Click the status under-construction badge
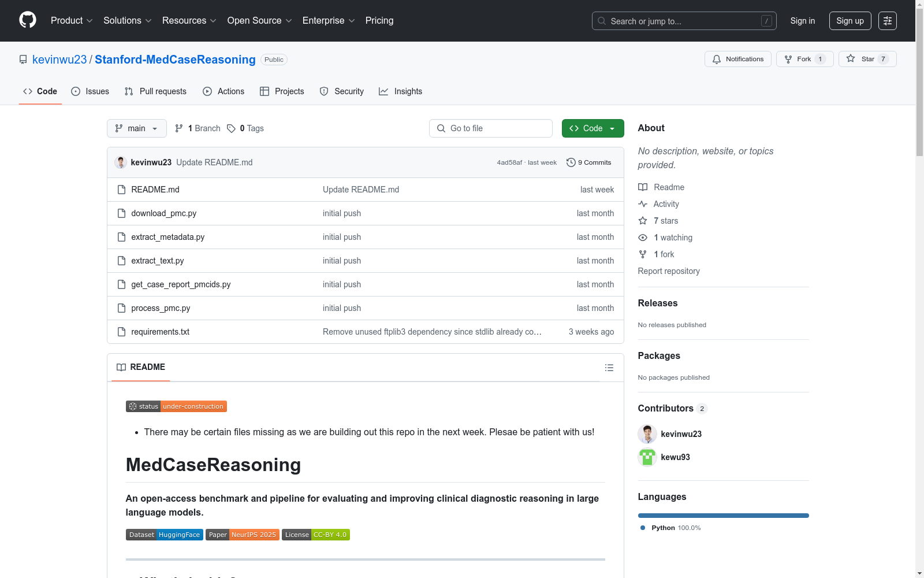The height and width of the screenshot is (578, 924). (176, 406)
